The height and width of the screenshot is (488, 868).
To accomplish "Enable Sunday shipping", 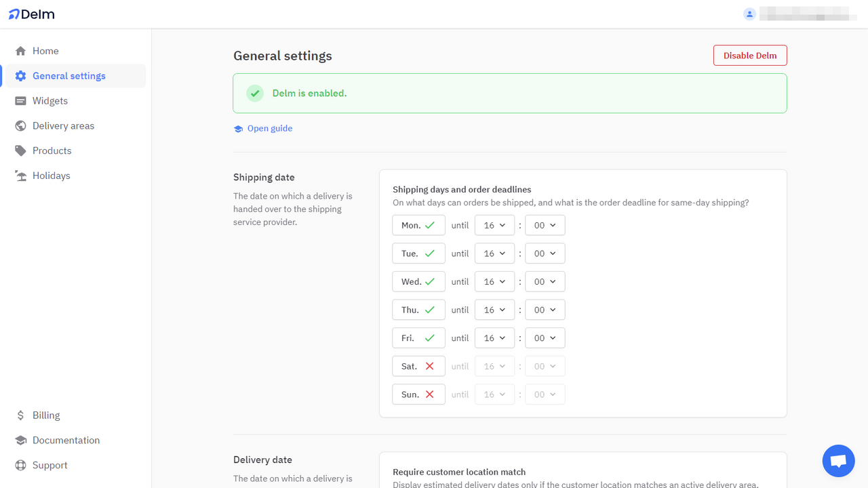I will 418,394.
